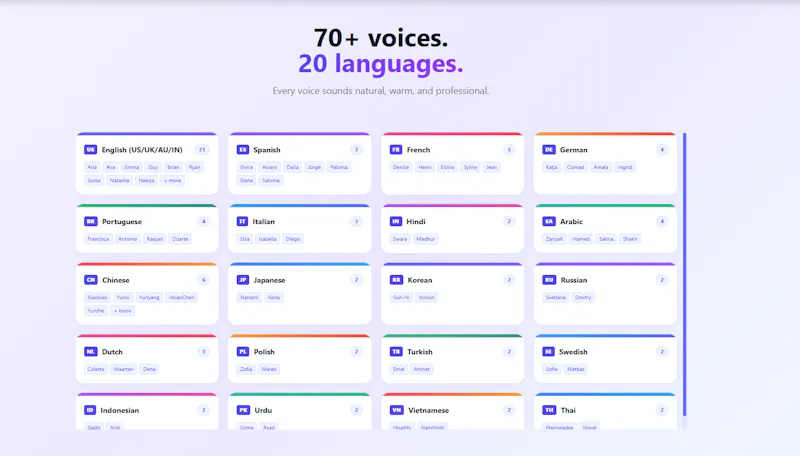Select the Ryan English voice chip
This screenshot has height=456, width=800.
(194, 167)
